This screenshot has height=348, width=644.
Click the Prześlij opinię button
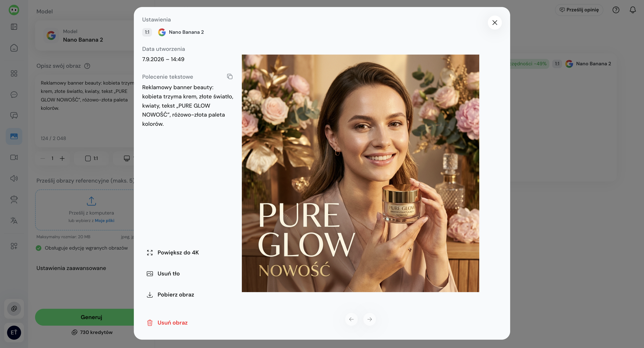(x=579, y=10)
